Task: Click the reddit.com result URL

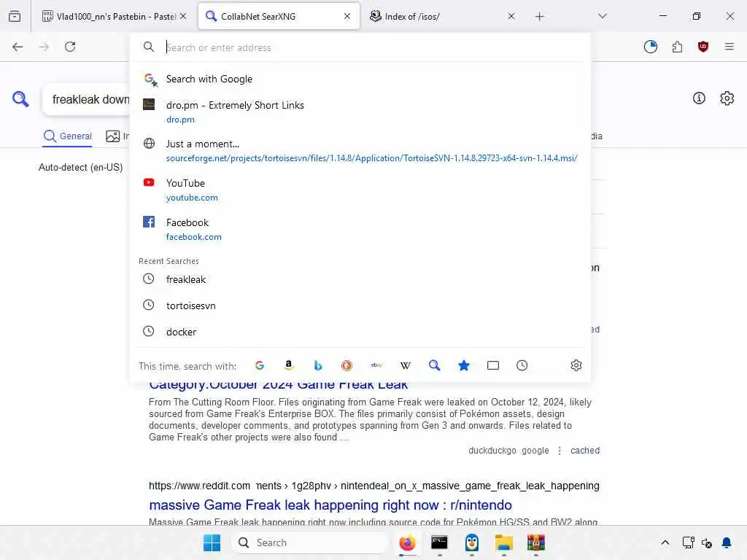Action: pyautogui.click(x=374, y=486)
